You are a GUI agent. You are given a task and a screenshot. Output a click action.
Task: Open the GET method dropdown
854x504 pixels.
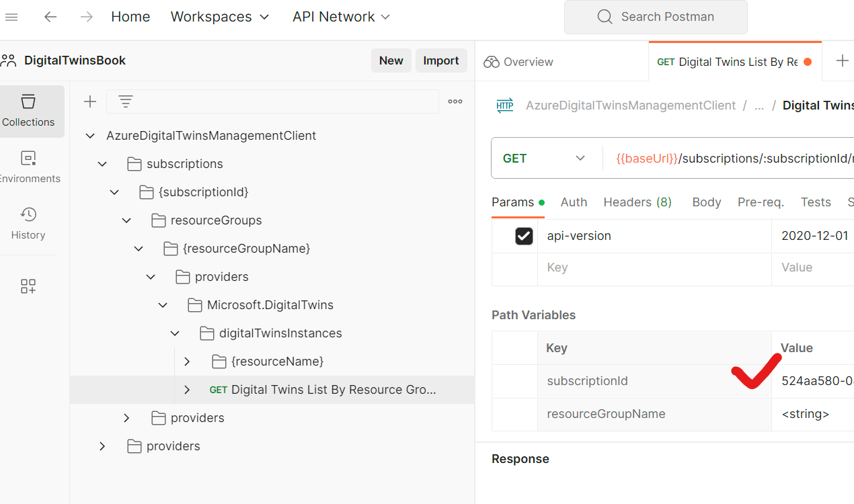545,159
